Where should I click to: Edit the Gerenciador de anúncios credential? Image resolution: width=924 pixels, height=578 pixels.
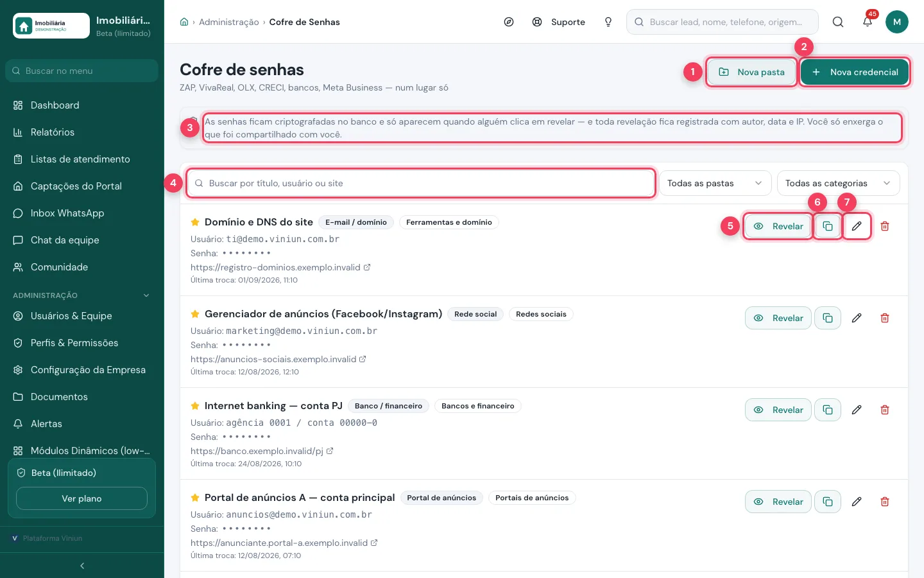coord(857,318)
